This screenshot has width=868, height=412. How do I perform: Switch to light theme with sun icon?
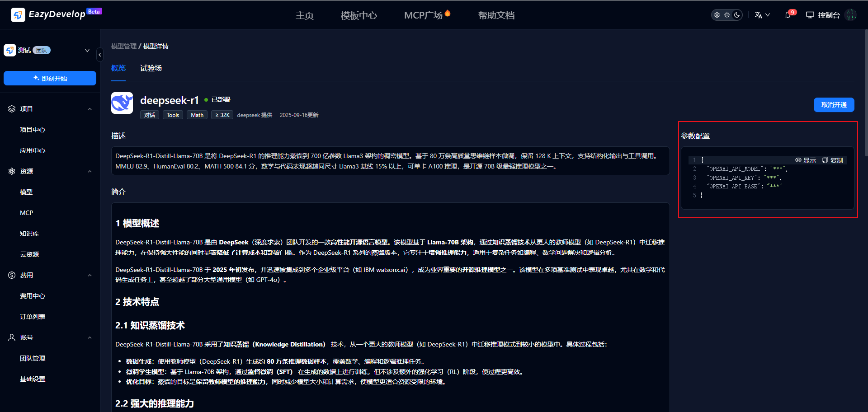click(727, 15)
